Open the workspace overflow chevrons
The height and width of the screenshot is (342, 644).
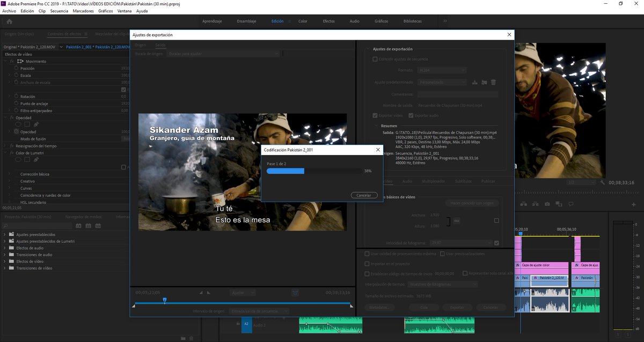click(x=445, y=21)
